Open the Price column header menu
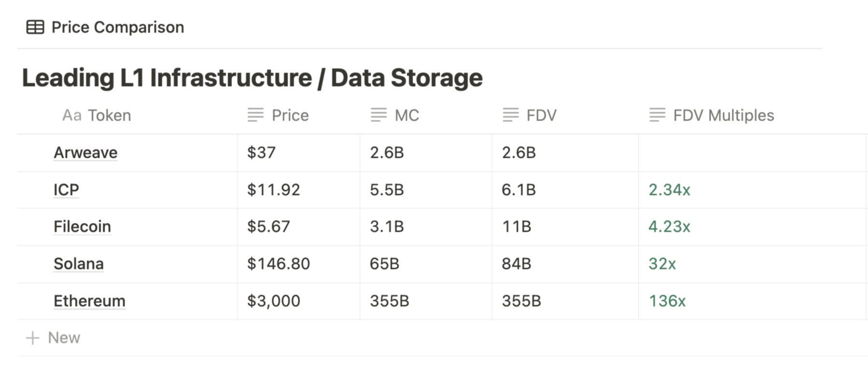868x377 pixels. click(299, 115)
